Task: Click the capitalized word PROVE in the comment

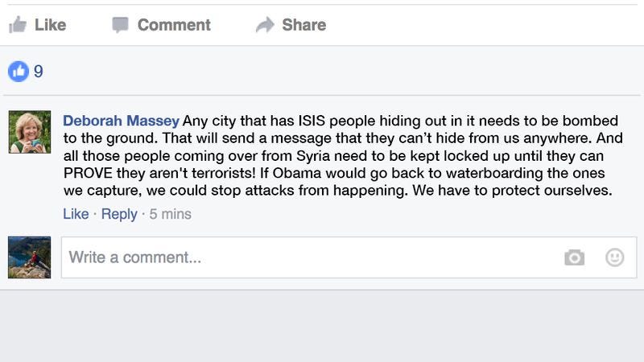Action: click(88, 173)
